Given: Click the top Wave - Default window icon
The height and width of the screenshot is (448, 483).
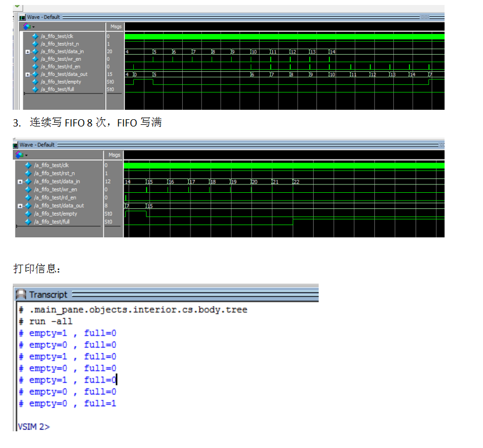Looking at the screenshot, I should [23, 17].
